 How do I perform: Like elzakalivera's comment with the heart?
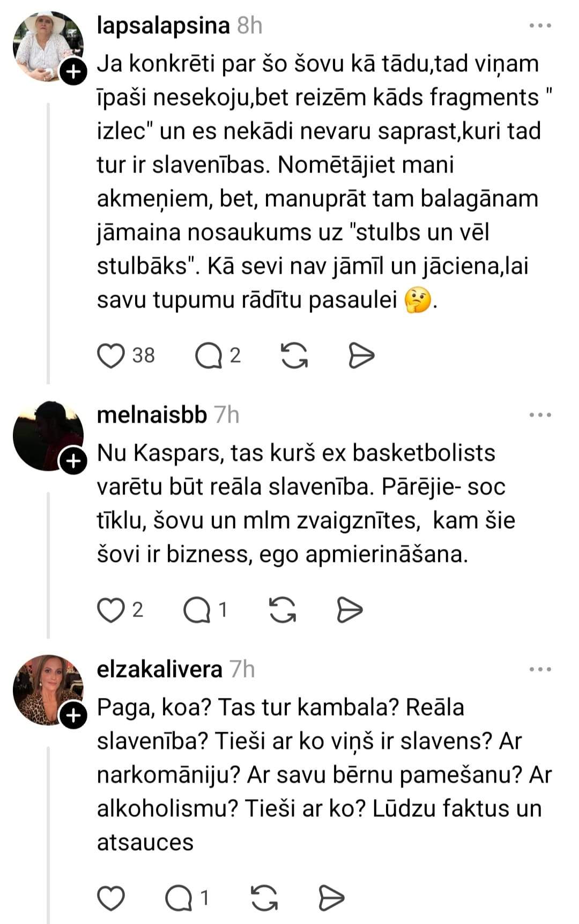point(110,898)
